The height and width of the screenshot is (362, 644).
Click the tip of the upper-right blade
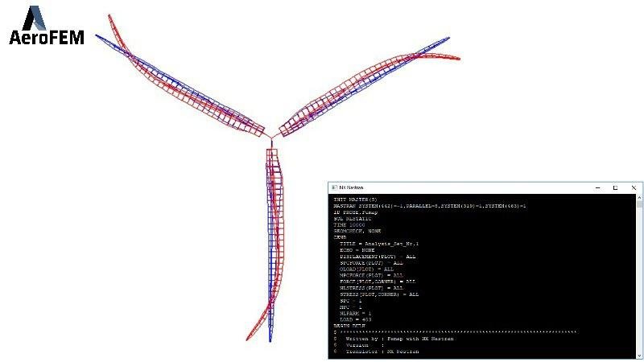pos(456,58)
